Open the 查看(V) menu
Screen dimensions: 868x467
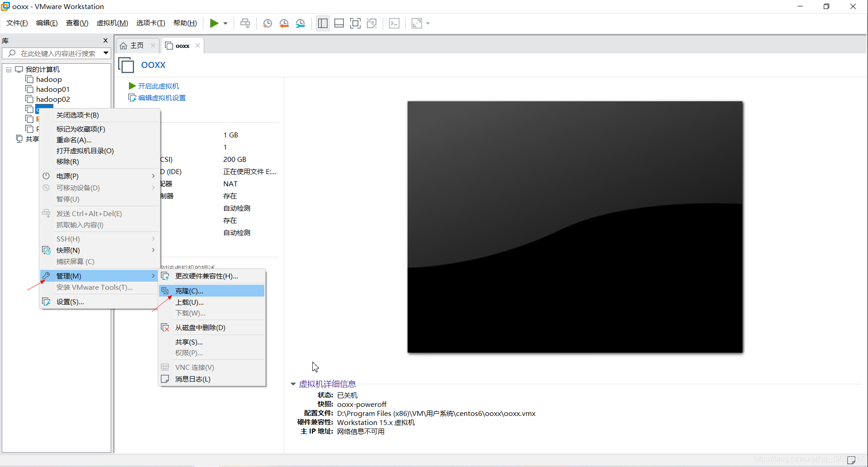click(x=77, y=23)
